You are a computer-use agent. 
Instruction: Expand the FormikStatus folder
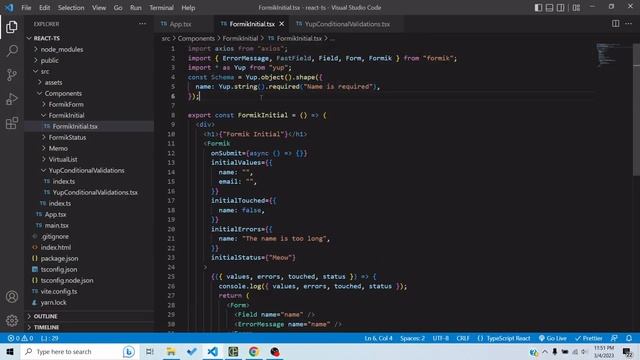[x=89, y=138]
